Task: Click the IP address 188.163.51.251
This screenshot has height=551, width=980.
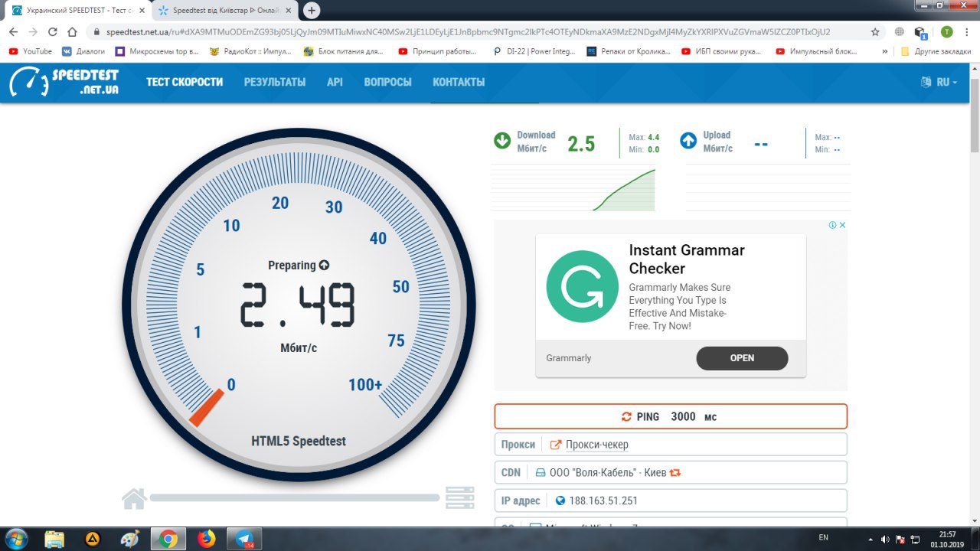Action: click(x=603, y=501)
